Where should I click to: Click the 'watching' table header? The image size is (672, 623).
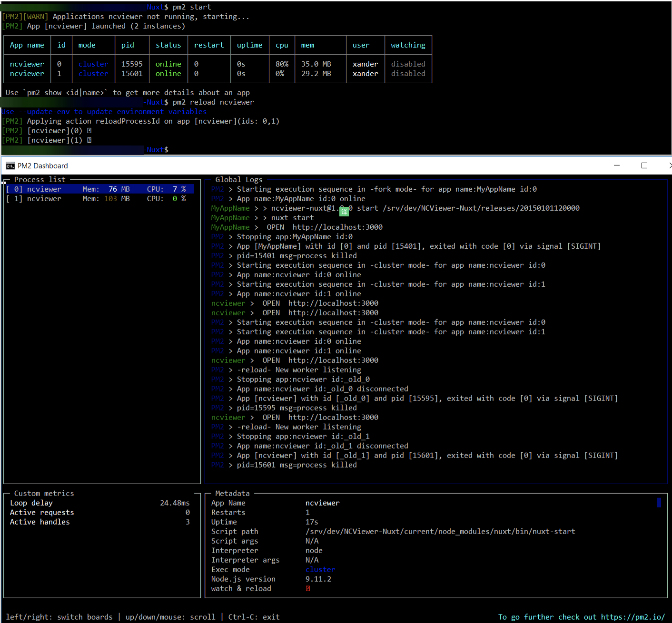(408, 45)
